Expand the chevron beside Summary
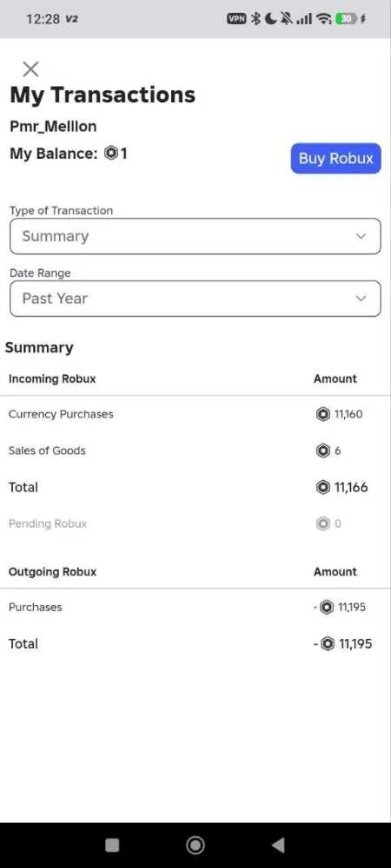Viewport: 391px width, 868px height. 361,236
